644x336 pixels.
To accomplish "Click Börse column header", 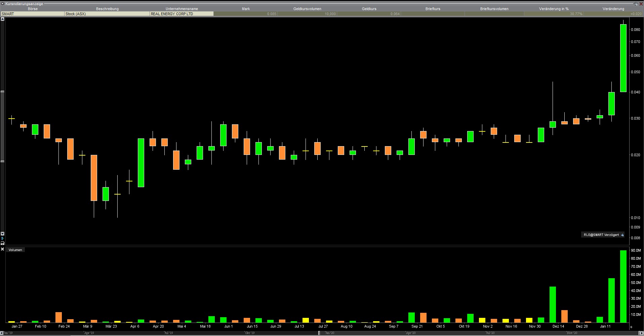I will click(x=33, y=9).
